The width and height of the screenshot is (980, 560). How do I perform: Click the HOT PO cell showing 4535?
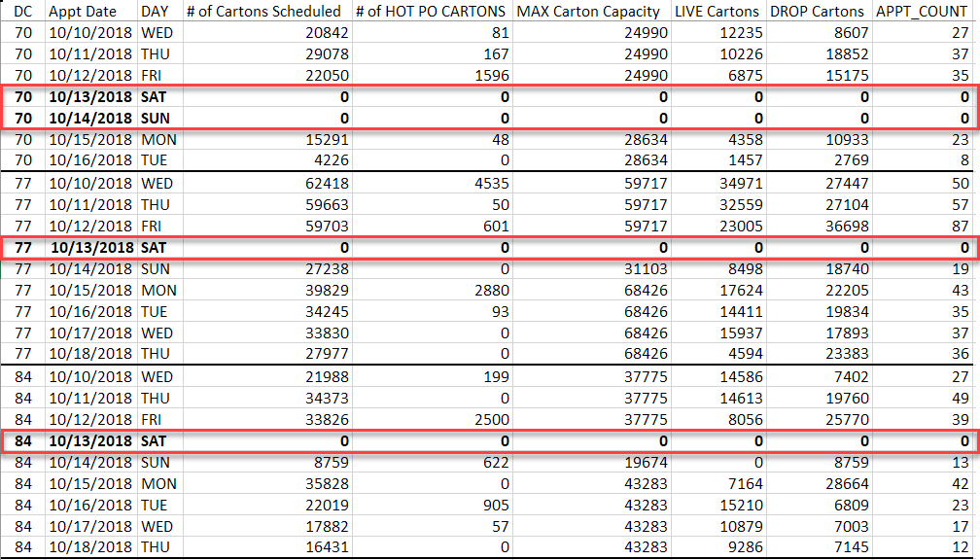pos(486,184)
